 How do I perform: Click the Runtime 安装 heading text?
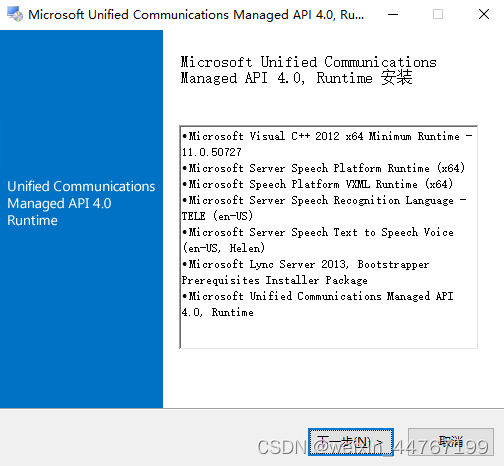click(x=364, y=78)
